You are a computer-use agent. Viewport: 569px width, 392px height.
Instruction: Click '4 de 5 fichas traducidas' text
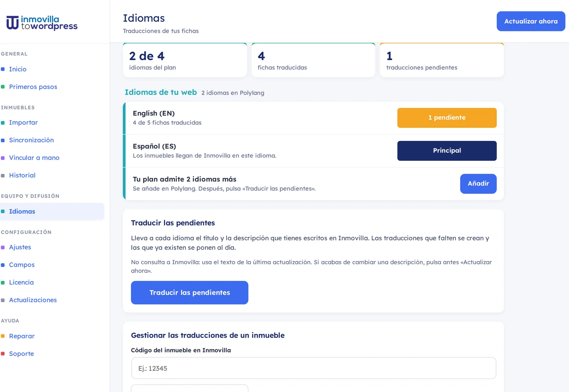[x=167, y=123]
